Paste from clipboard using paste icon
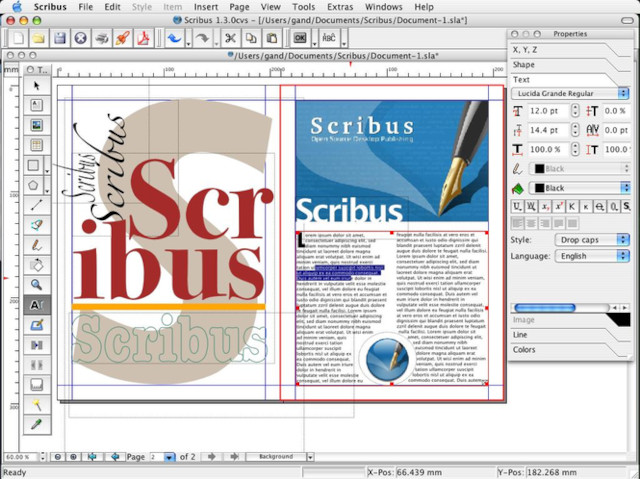This screenshot has width=640, height=479. pos(272,38)
